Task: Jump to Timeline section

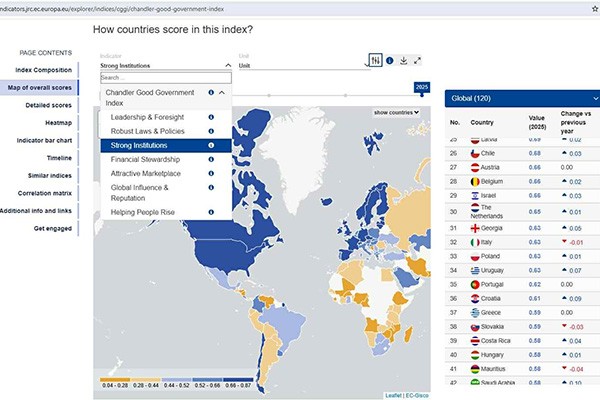Action: click(59, 158)
